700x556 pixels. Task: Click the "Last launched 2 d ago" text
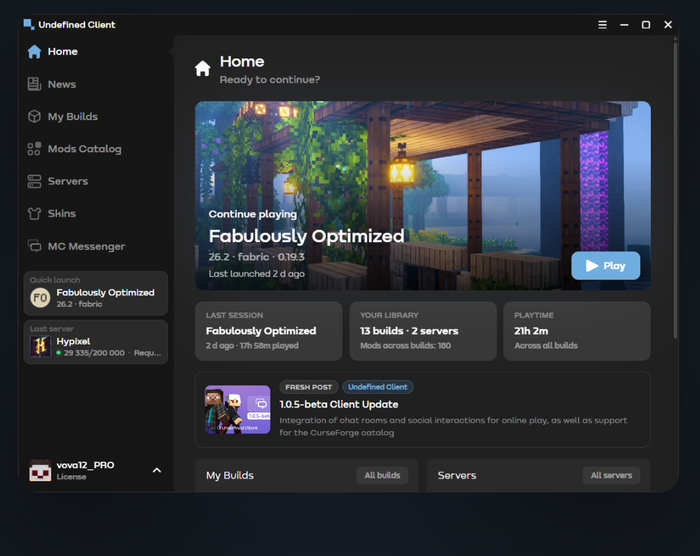point(257,274)
